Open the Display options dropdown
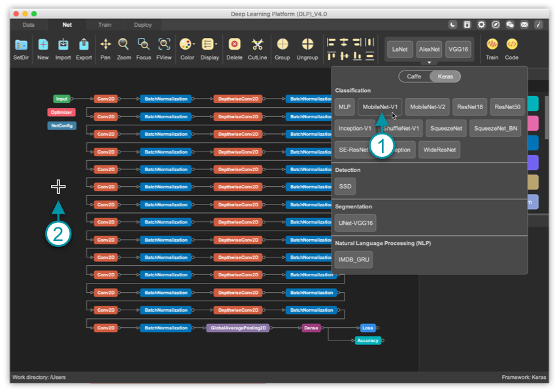This screenshot has height=392, width=559. [x=210, y=45]
